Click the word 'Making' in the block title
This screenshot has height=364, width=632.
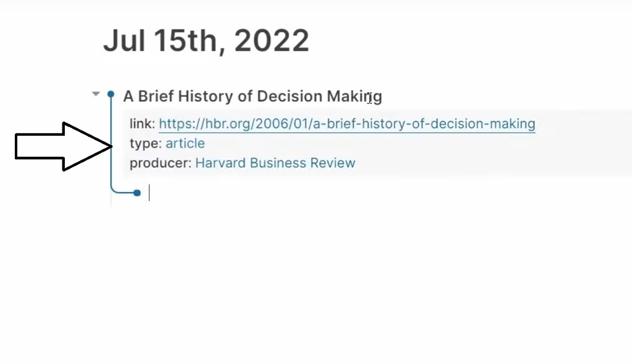354,96
